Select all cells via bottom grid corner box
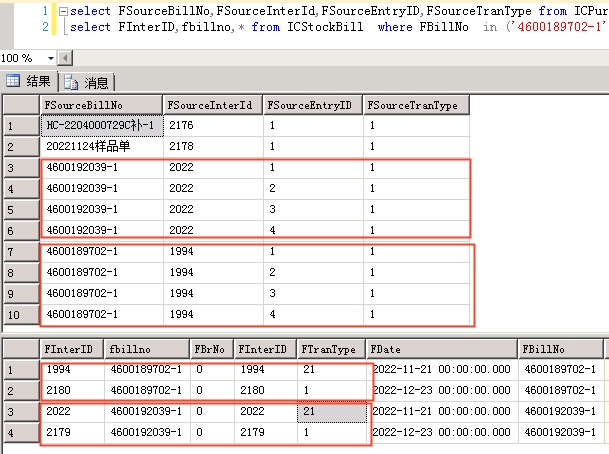 (x=19, y=347)
